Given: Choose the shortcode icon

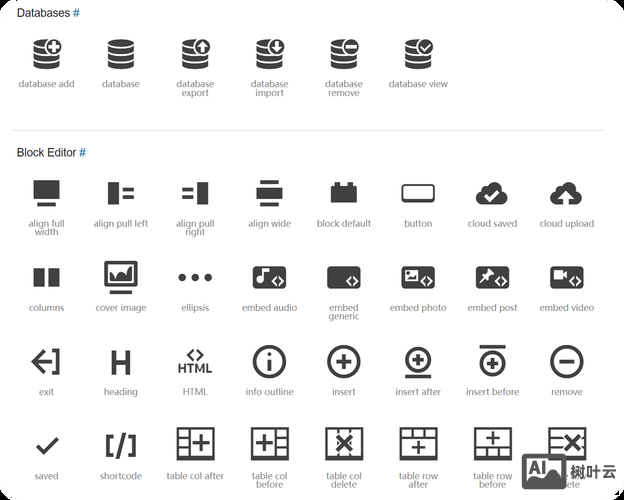Looking at the screenshot, I should 121,445.
